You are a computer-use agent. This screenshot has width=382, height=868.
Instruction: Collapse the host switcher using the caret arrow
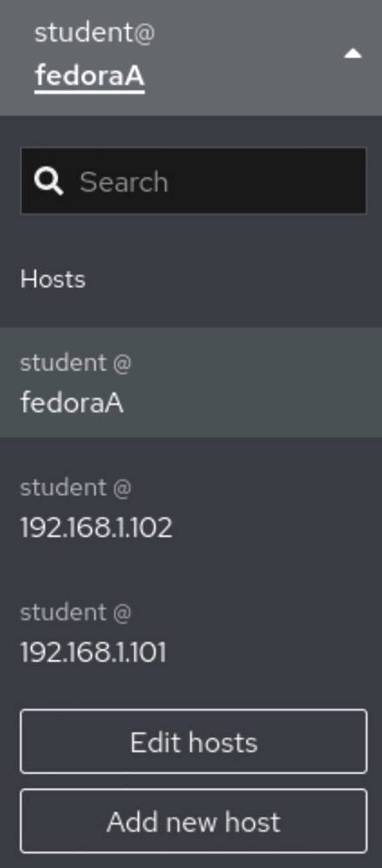pyautogui.click(x=352, y=55)
